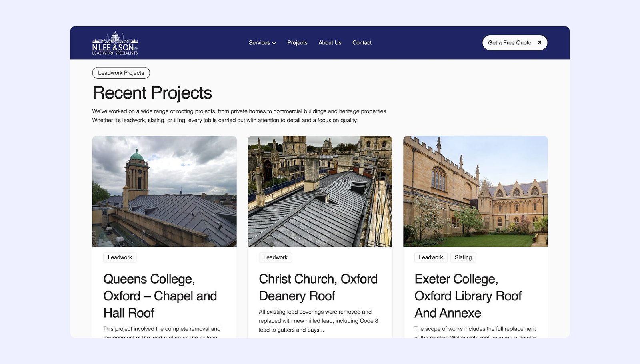This screenshot has width=640, height=364.
Task: Click the arrow icon on Get a Free Quote
Action: coord(539,43)
